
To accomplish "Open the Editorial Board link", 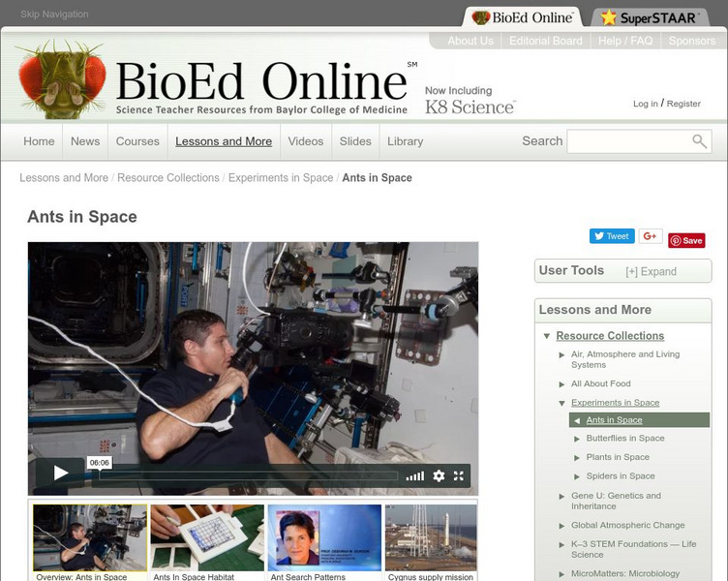I will pyautogui.click(x=546, y=41).
